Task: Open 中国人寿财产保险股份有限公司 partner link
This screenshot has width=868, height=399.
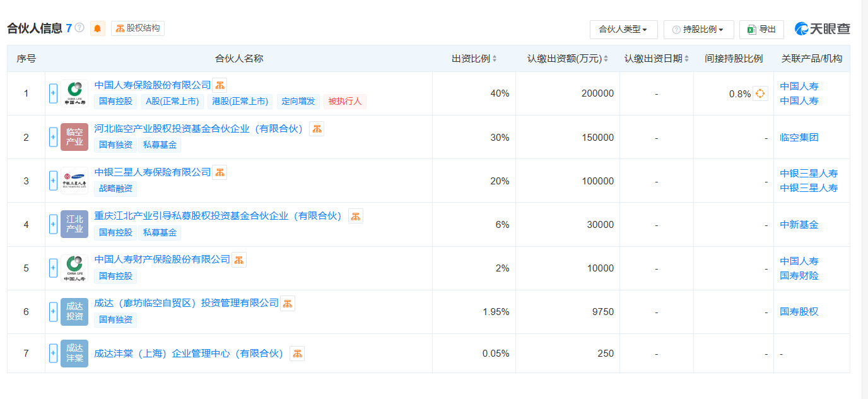Action: tap(162, 259)
